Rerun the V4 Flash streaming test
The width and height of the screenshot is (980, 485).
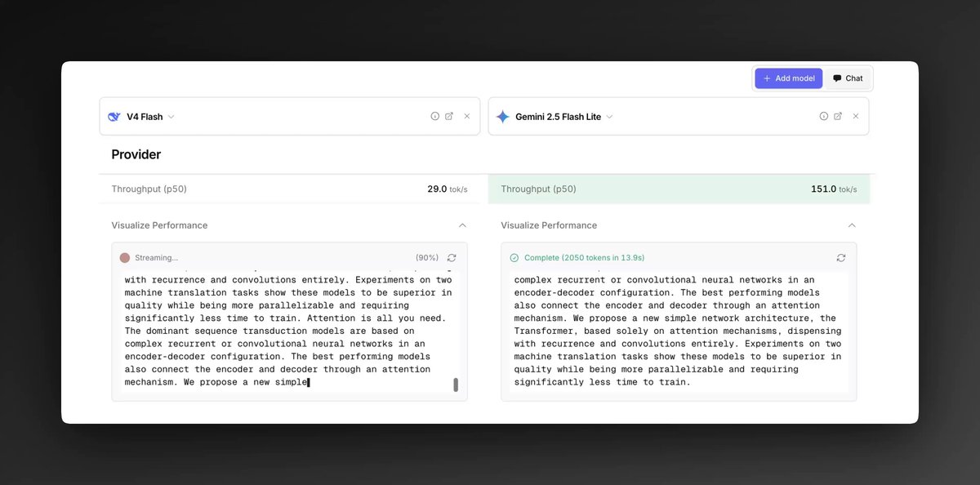point(452,257)
